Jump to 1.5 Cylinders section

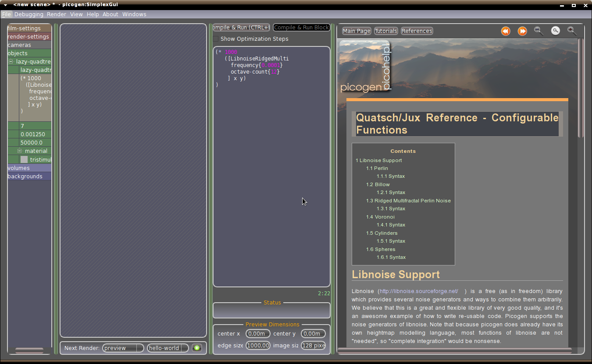click(x=382, y=233)
